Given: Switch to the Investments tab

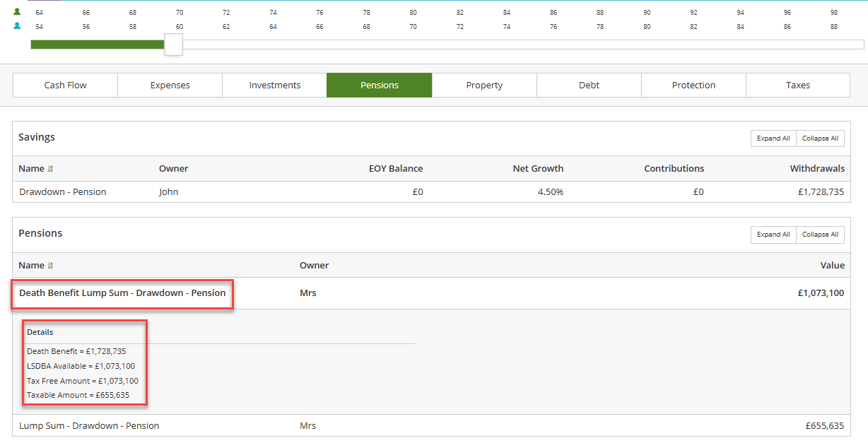Looking at the screenshot, I should 275,85.
